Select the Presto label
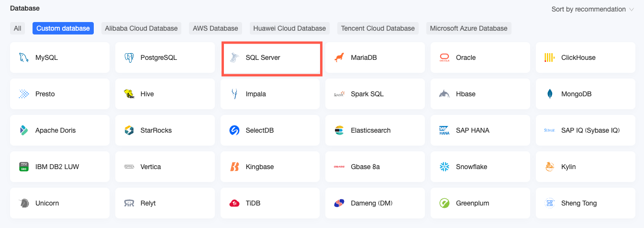This screenshot has height=228, width=644. (45, 94)
